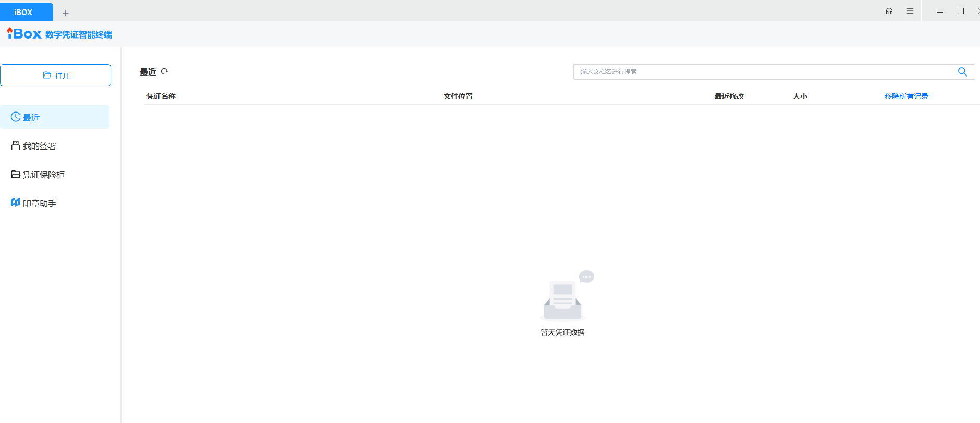Click the 凭证名称 column header
The image size is (980, 423).
click(161, 96)
